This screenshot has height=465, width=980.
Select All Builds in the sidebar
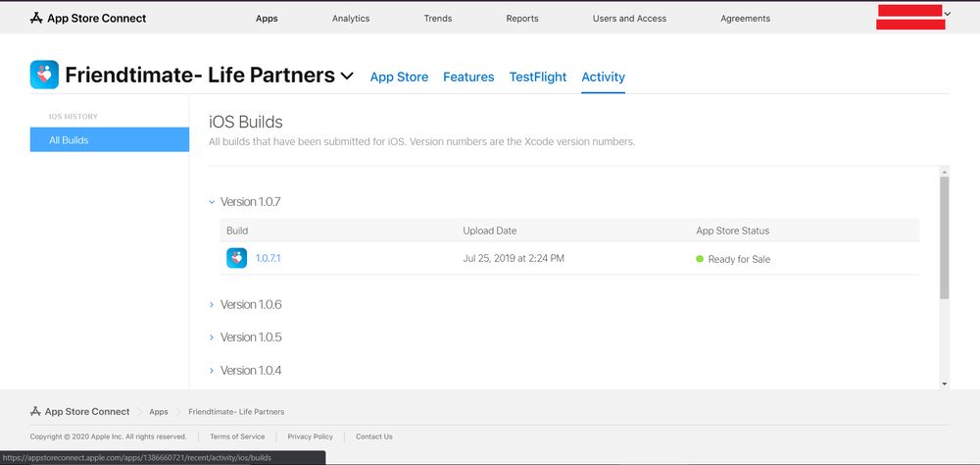[109, 140]
